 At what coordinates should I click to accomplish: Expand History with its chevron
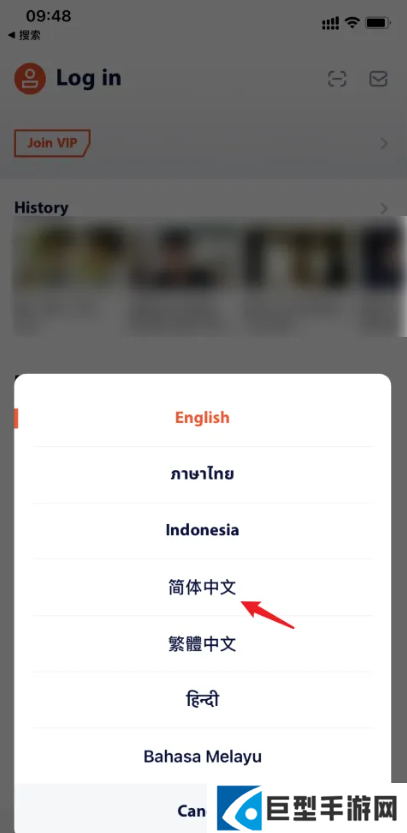384,208
